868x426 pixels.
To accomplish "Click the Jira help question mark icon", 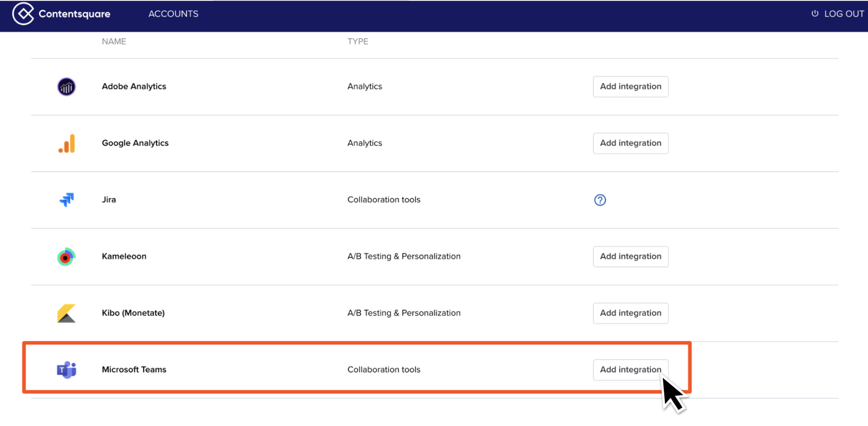I will [600, 200].
